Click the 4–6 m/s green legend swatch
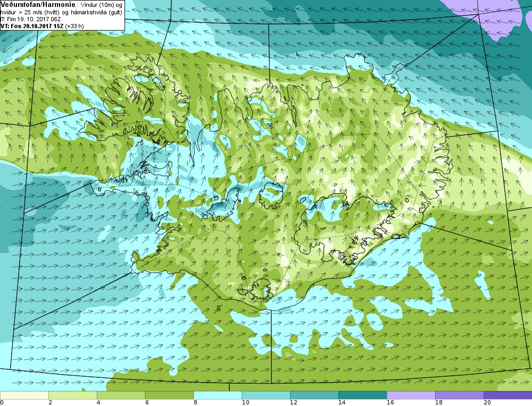The image size is (532, 406). pos(121,395)
